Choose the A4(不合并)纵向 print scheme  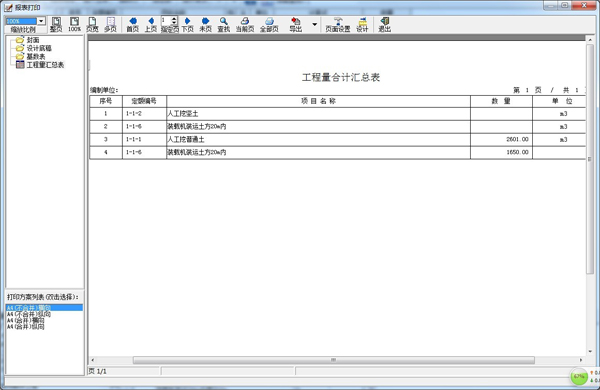(28, 314)
